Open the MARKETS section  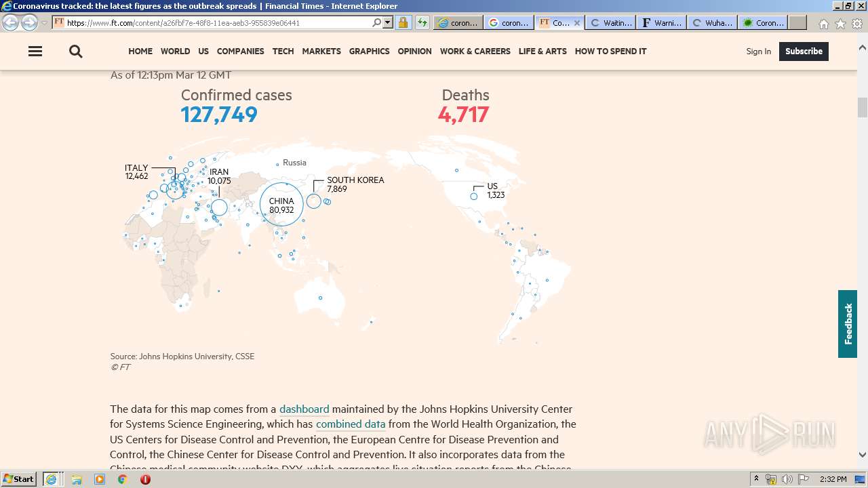point(321,52)
